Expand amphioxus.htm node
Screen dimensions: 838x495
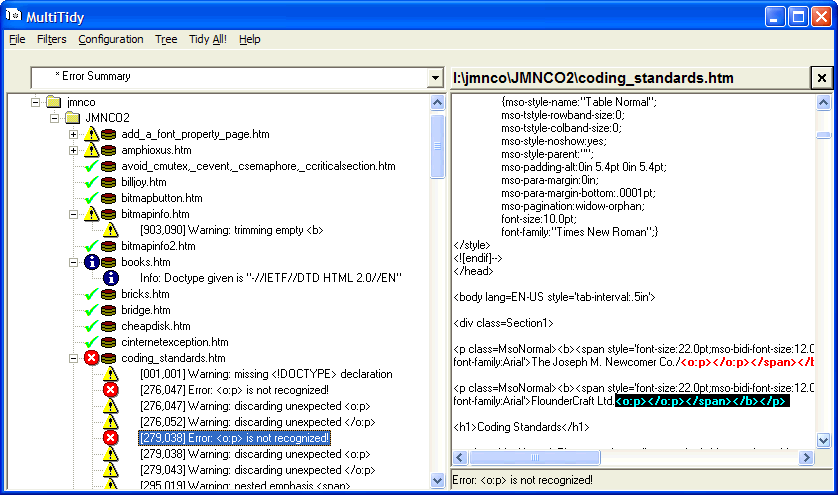pos(73,150)
